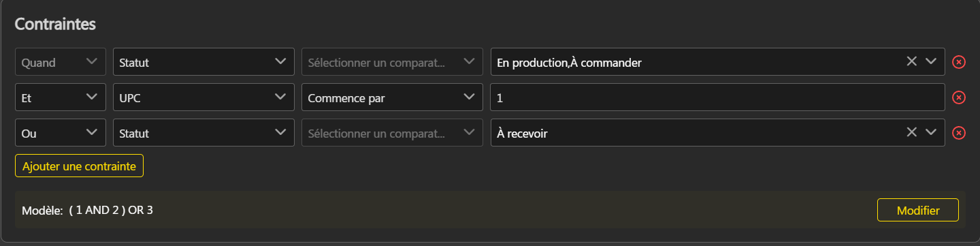Click Ajouter une contrainte button

(x=79, y=166)
